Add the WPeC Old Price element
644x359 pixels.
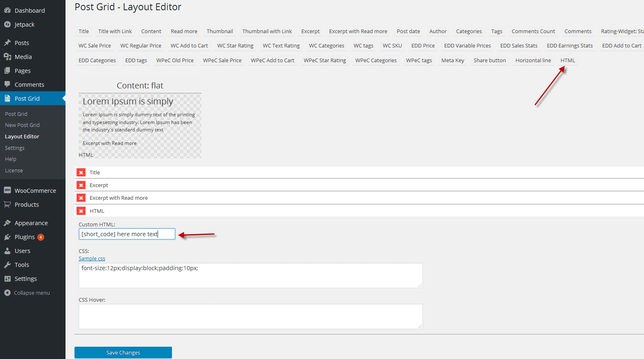click(175, 61)
